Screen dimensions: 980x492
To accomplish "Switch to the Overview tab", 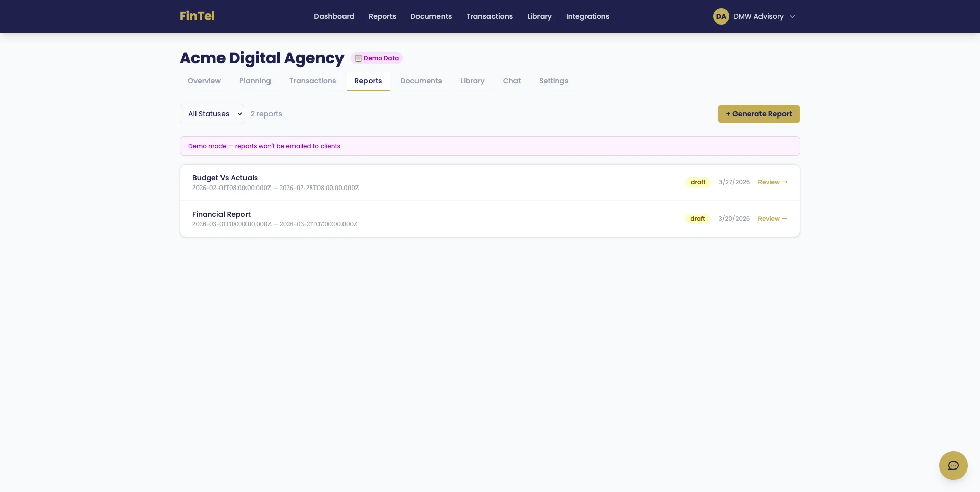I will [204, 81].
